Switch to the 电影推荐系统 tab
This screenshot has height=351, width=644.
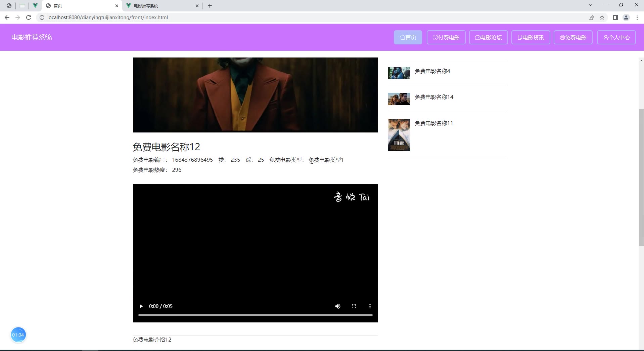point(163,6)
